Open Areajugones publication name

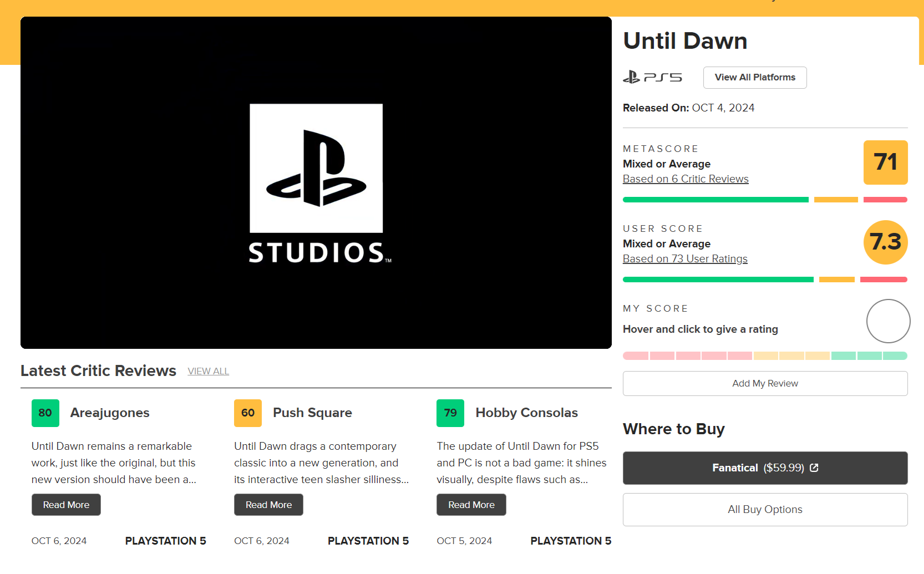(110, 413)
